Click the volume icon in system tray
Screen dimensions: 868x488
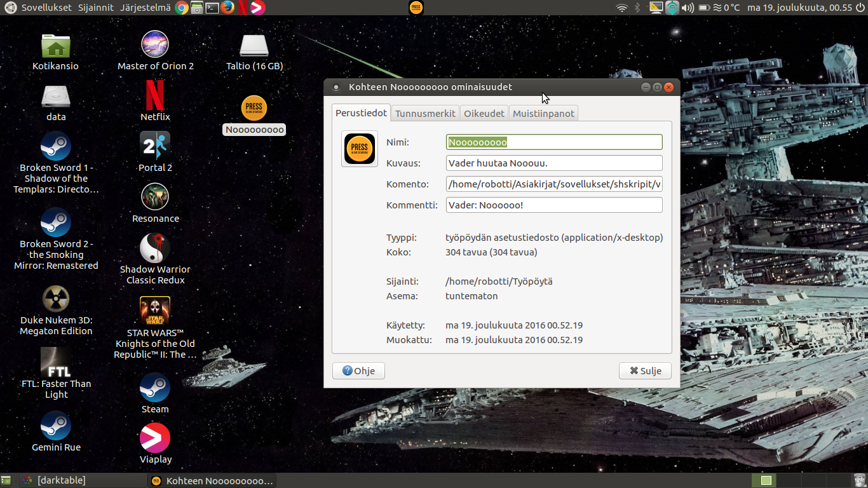point(688,8)
